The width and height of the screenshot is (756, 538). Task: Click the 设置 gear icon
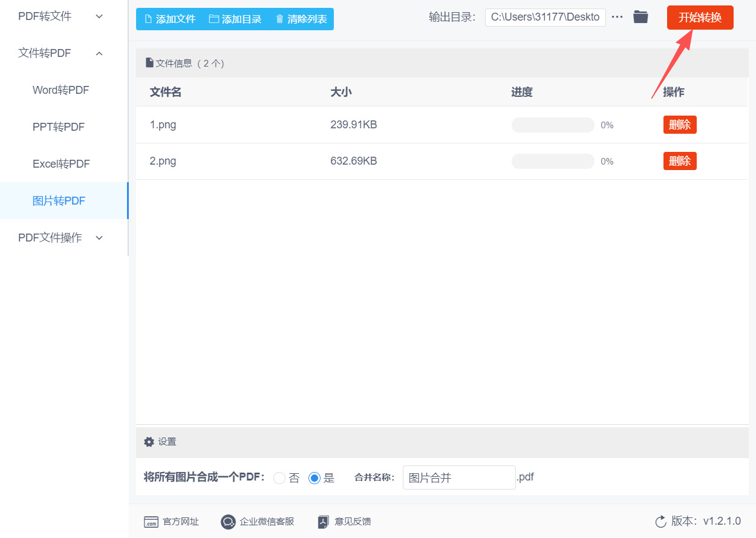(x=149, y=442)
